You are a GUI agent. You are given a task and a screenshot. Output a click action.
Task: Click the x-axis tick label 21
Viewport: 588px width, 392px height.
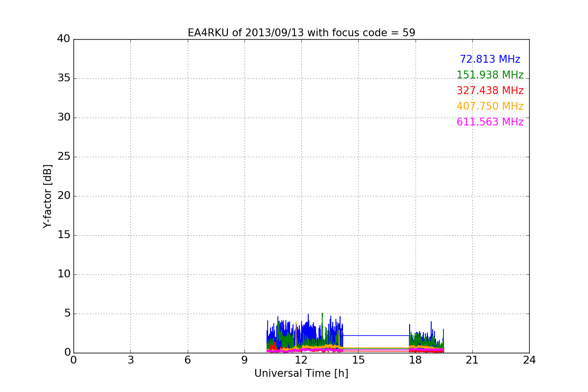(x=472, y=360)
